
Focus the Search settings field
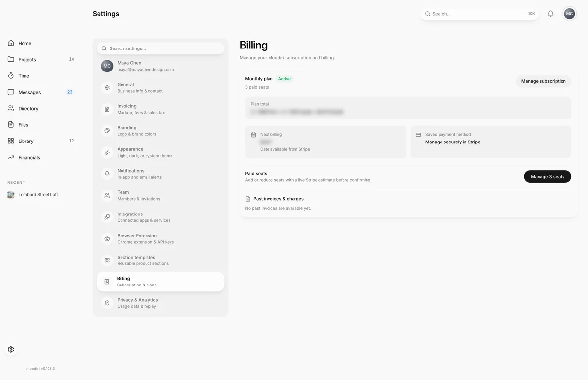[161, 48]
